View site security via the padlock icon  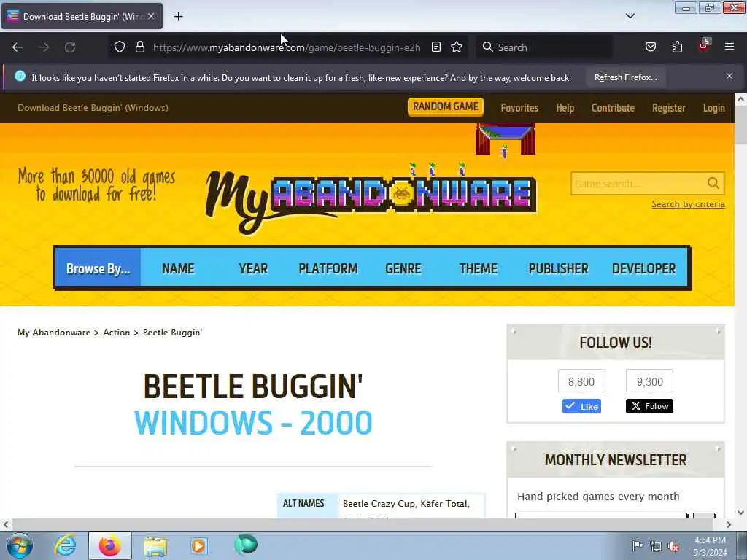click(139, 47)
